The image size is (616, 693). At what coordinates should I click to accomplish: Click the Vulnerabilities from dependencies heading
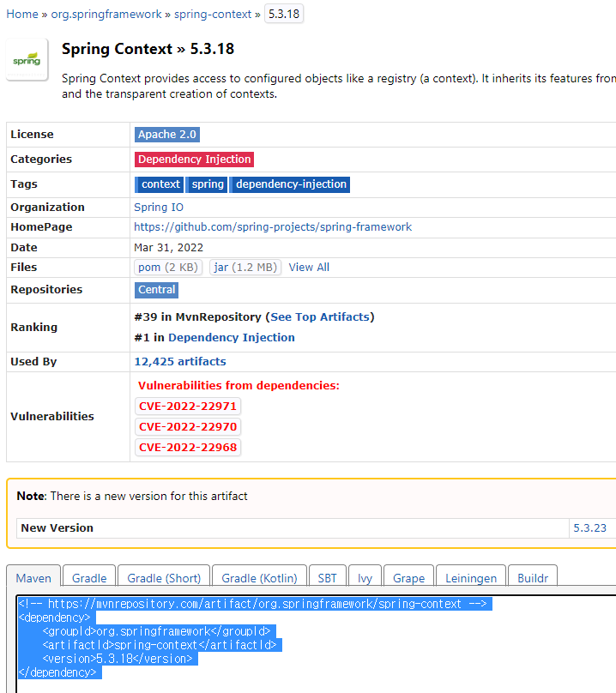pyautogui.click(x=239, y=385)
